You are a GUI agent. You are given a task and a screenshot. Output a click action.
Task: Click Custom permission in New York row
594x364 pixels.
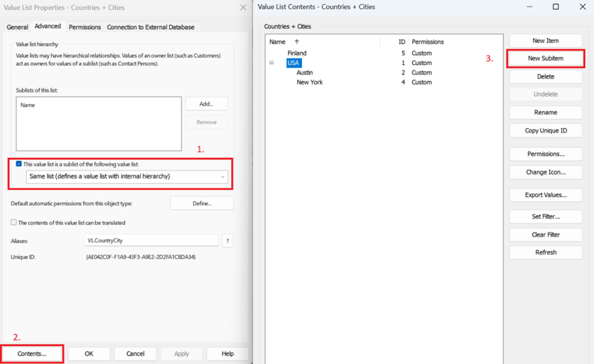pyautogui.click(x=422, y=82)
